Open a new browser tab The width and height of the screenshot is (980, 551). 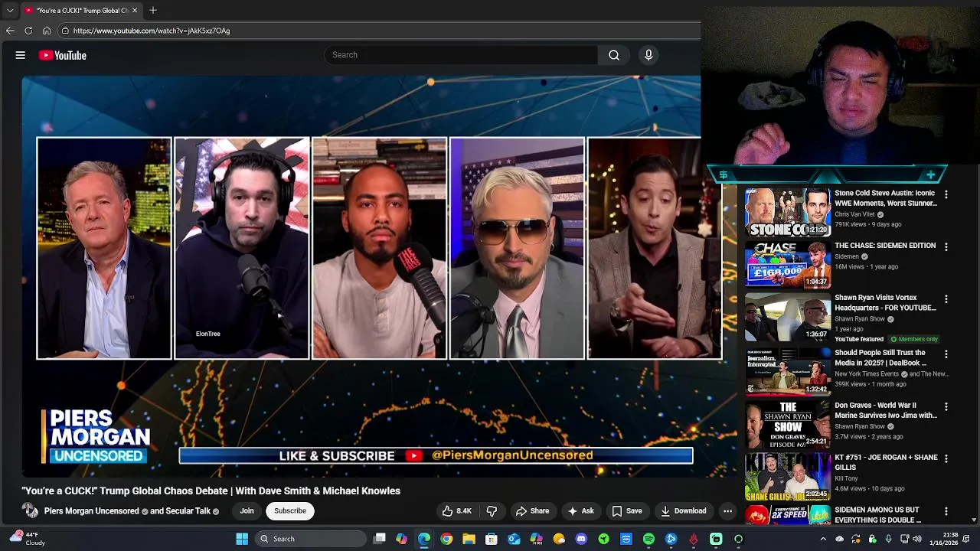coord(153,10)
